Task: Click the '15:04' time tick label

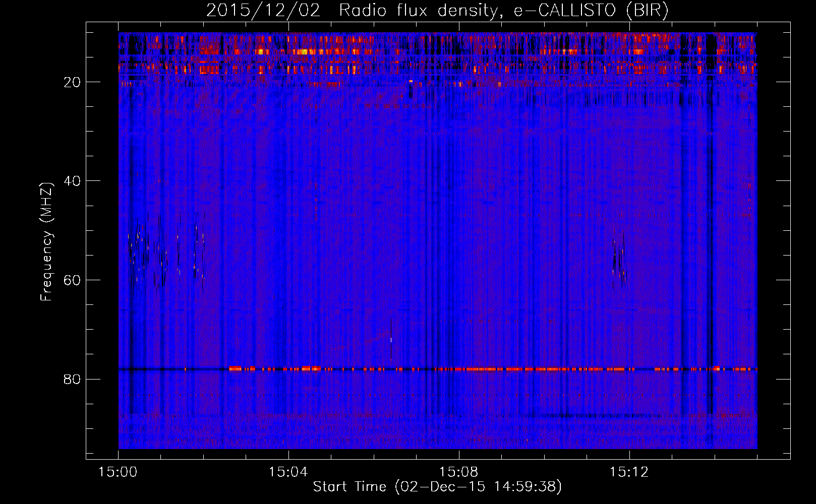Action: click(288, 472)
